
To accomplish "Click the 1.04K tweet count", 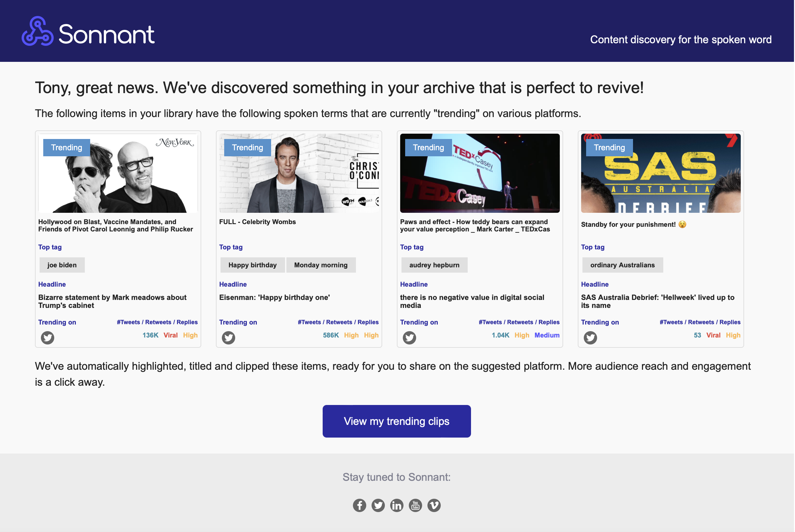I will (501, 335).
